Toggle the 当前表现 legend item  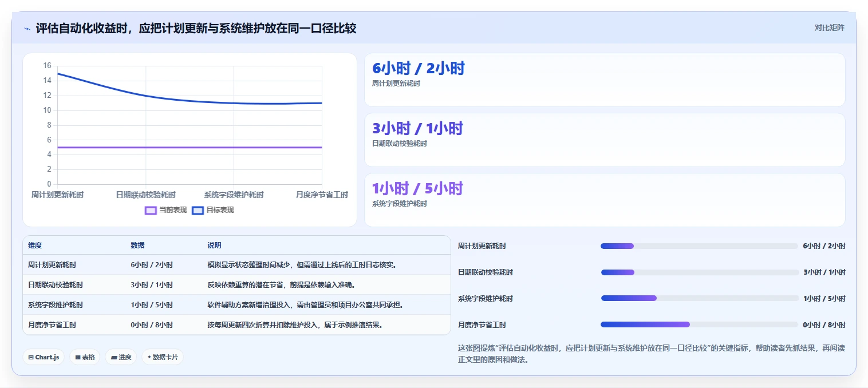click(166, 210)
